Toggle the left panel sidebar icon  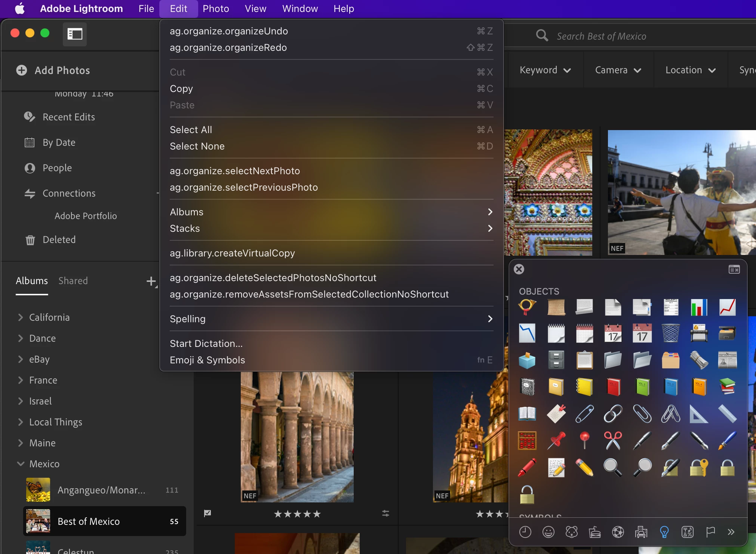click(75, 34)
